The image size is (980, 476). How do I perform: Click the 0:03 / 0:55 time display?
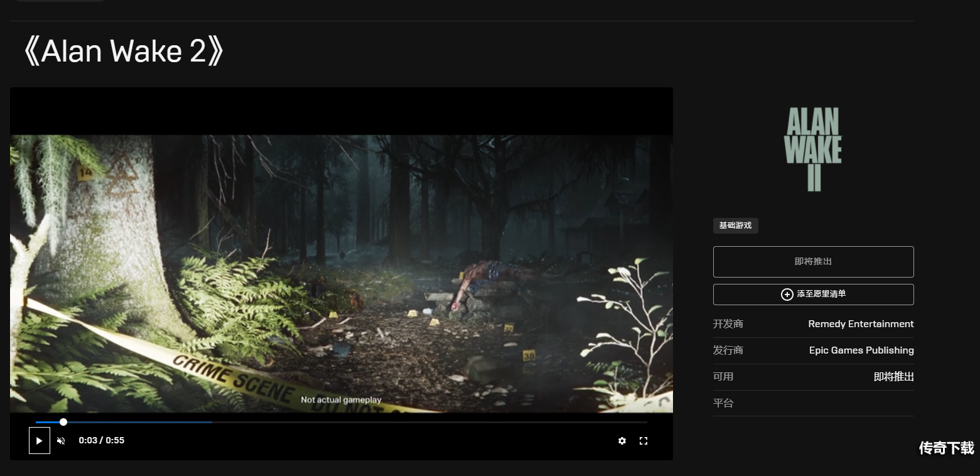101,441
